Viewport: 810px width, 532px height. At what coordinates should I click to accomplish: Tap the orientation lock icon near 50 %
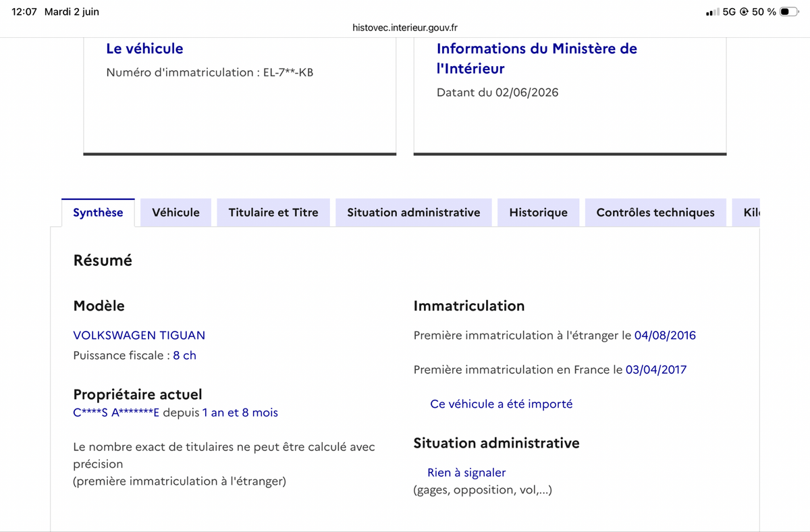(x=744, y=12)
